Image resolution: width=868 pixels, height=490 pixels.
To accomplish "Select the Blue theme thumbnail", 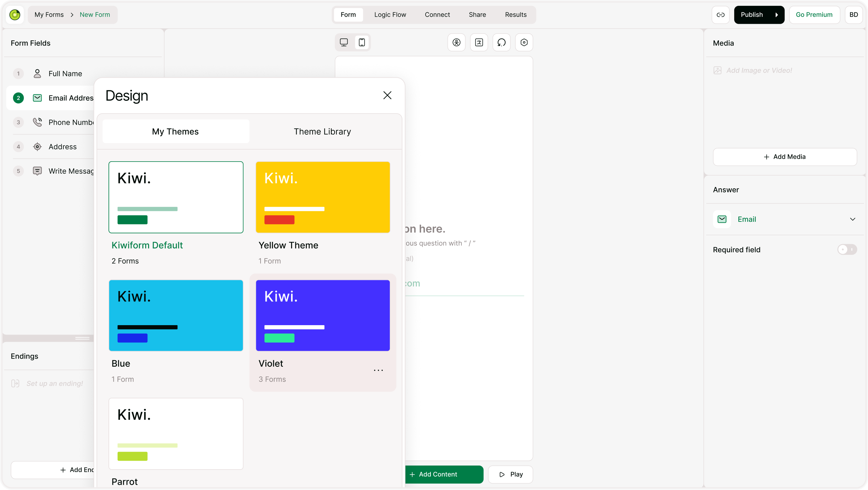I will pos(176,315).
